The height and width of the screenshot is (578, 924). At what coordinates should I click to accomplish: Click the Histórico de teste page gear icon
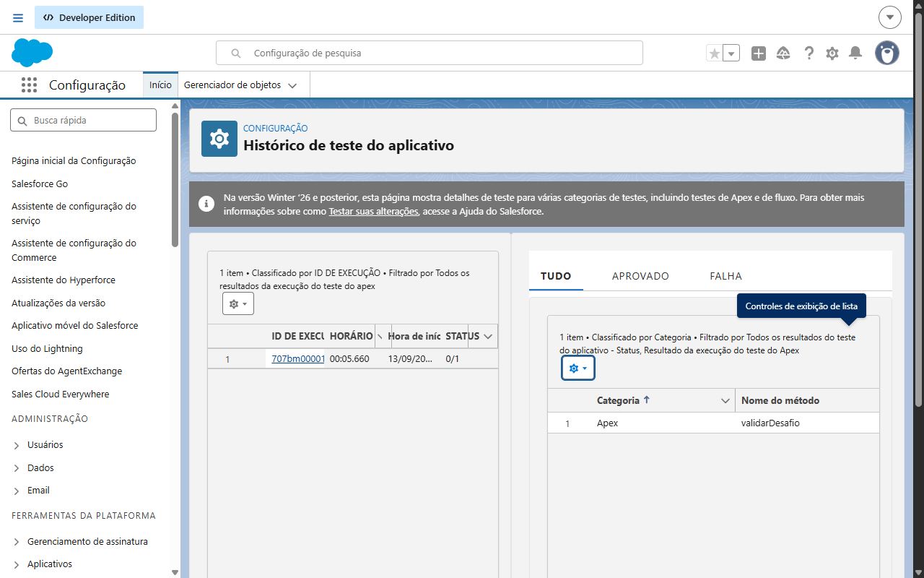tap(219, 139)
